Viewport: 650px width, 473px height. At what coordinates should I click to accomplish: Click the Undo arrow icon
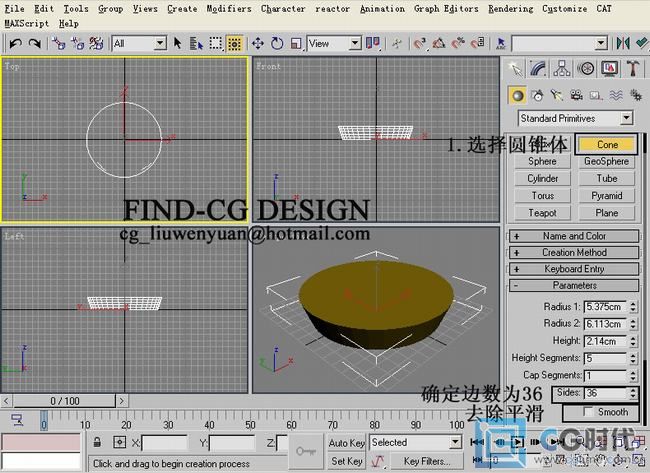[15, 43]
